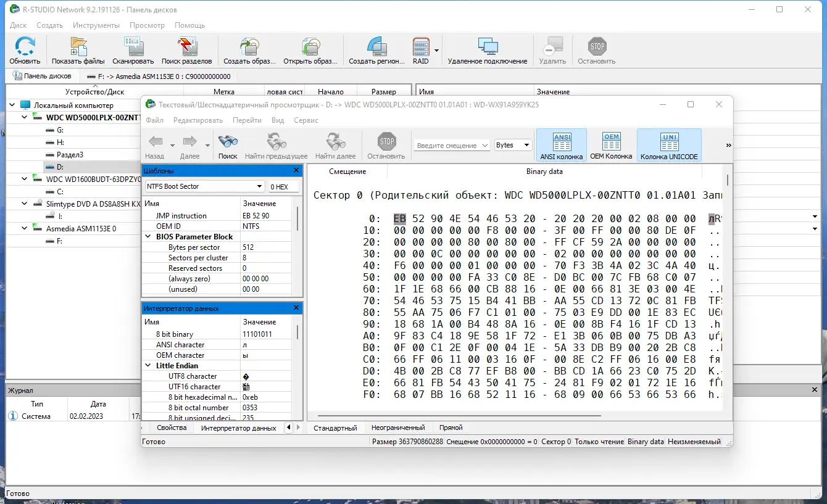Collapse the Asmedia ASM1153E 0 node
Viewport: 827px width, 504px height.
(x=24, y=228)
